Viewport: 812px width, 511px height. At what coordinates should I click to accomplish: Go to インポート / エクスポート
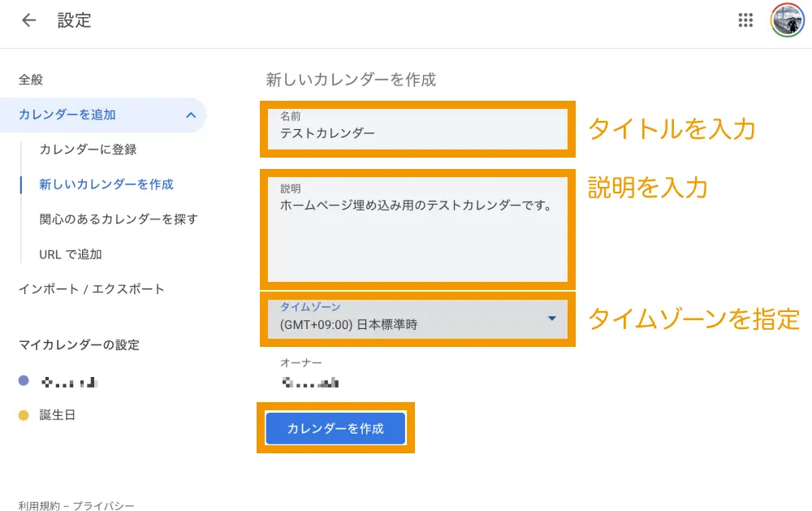pyautogui.click(x=92, y=289)
